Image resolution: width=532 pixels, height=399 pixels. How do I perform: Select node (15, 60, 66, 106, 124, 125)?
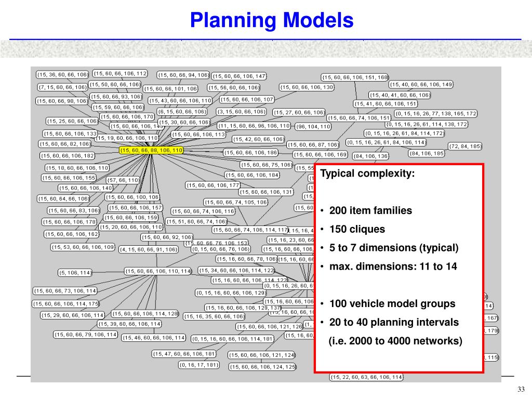tap(262, 367)
